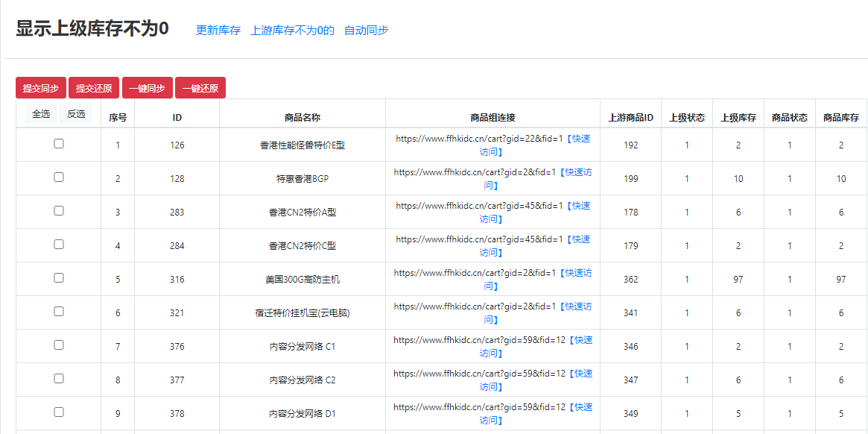Open the 上游库存不为0的 link

tap(292, 31)
